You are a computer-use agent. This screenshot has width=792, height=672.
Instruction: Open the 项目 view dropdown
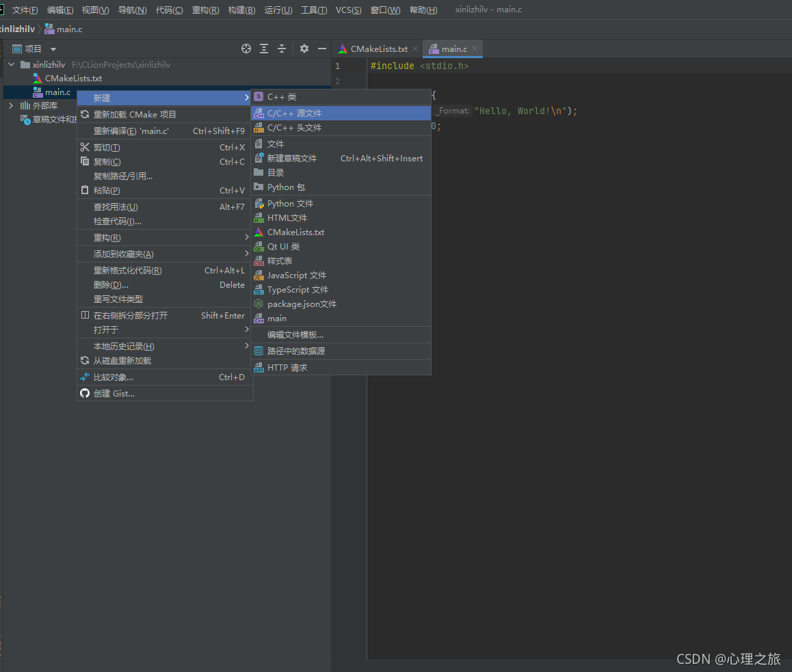pyautogui.click(x=53, y=49)
